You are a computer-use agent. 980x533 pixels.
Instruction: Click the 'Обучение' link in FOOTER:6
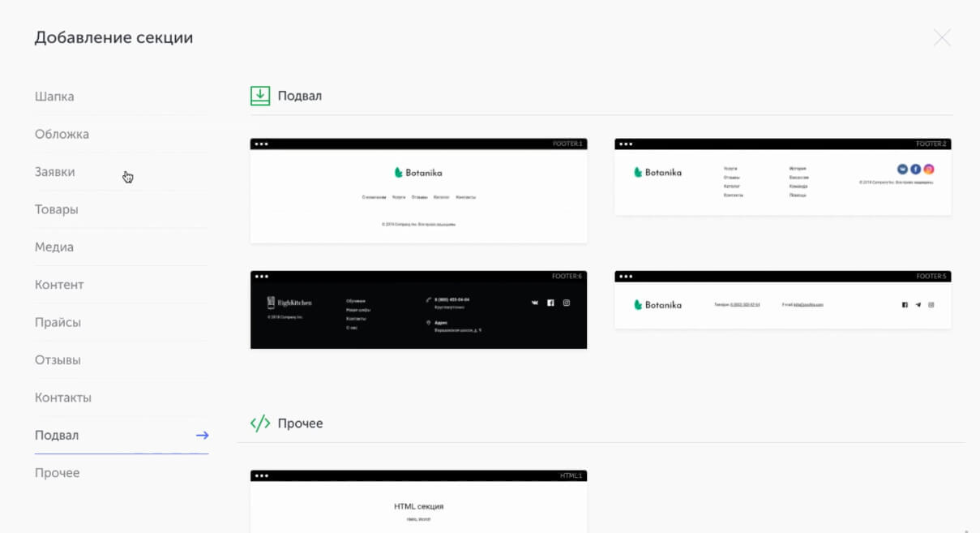(x=356, y=301)
